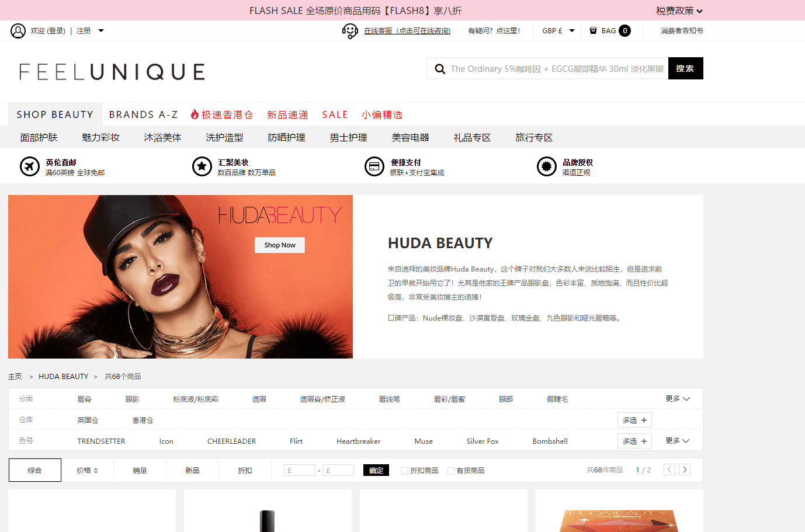This screenshot has width=805, height=532.
Task: Click the minimum price input field
Action: pos(299,470)
